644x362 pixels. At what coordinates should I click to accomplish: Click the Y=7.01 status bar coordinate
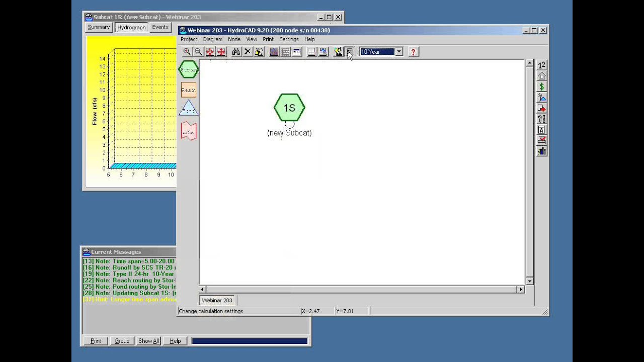(x=345, y=311)
